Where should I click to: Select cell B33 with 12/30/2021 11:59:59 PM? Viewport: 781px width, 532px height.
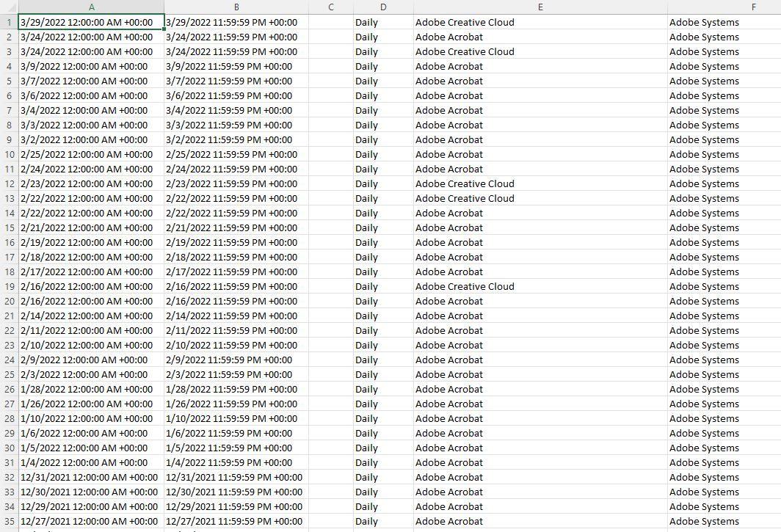coord(236,492)
